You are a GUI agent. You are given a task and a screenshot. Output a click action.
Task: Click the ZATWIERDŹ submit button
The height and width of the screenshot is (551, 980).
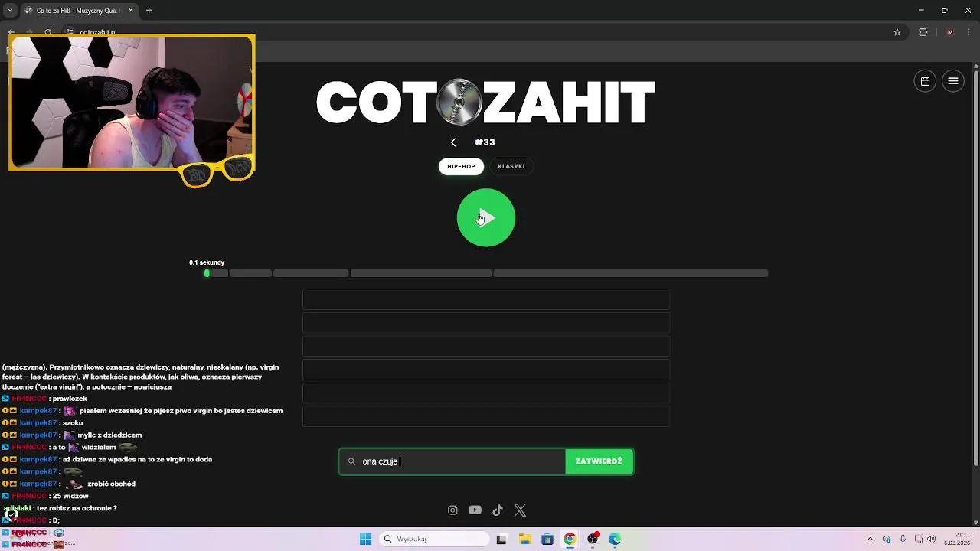[x=599, y=461]
